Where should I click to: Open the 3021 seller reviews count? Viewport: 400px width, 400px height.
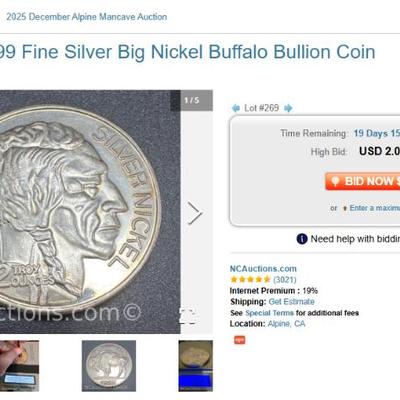point(285,280)
